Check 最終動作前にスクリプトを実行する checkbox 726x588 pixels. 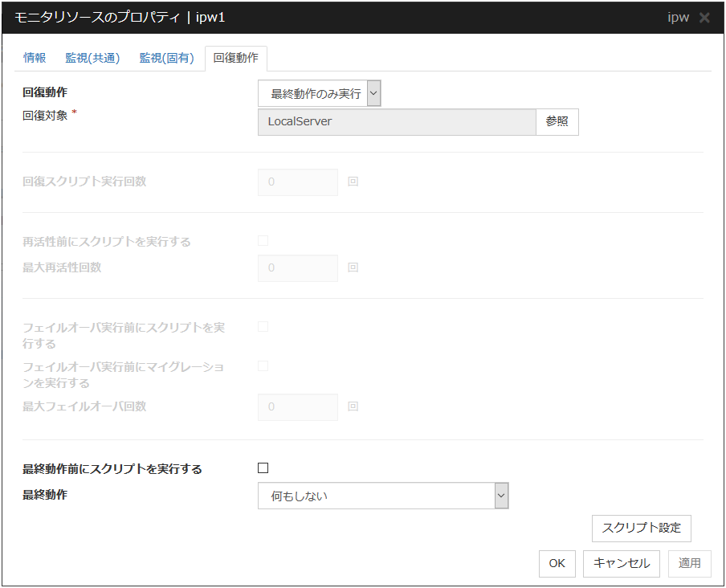tap(263, 468)
